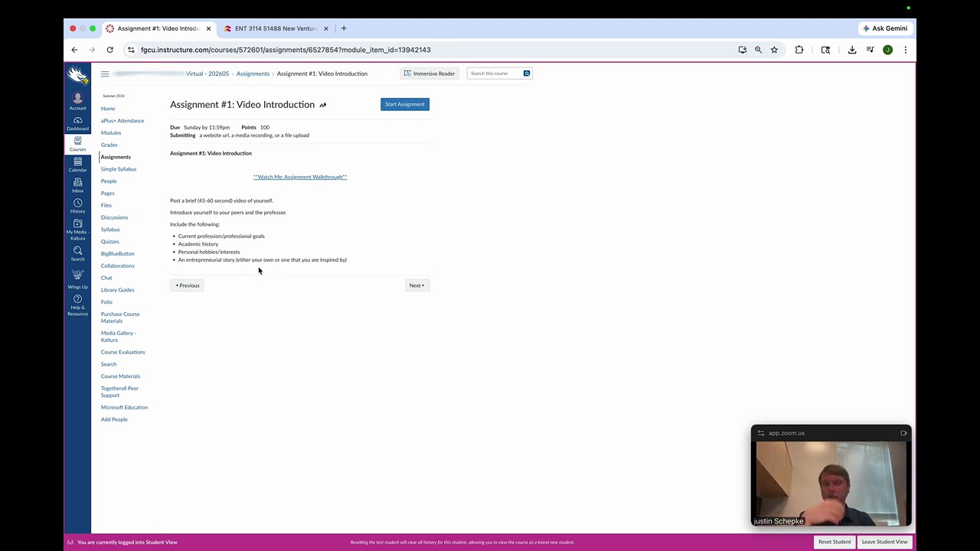Open the browser extensions puzzle icon
This screenshot has height=551, width=980.
point(799,50)
